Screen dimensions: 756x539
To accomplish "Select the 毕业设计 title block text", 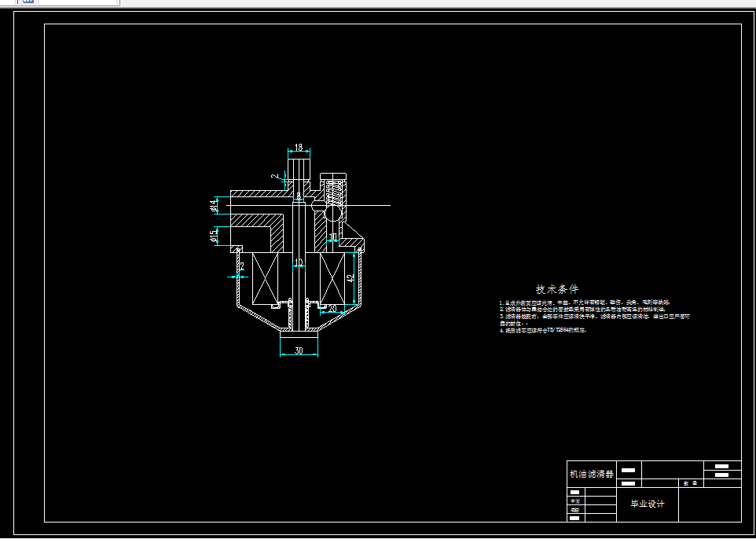I will pyautogui.click(x=648, y=504).
